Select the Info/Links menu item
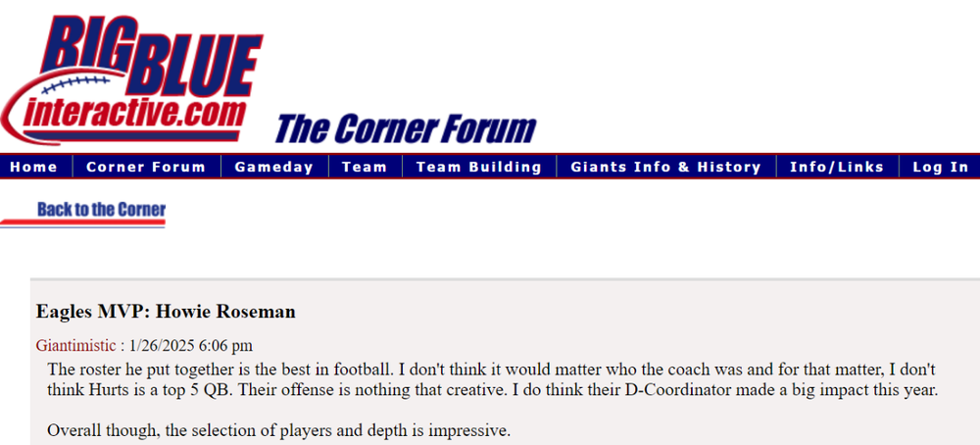Viewport: 980px width, 445px height. (x=837, y=167)
